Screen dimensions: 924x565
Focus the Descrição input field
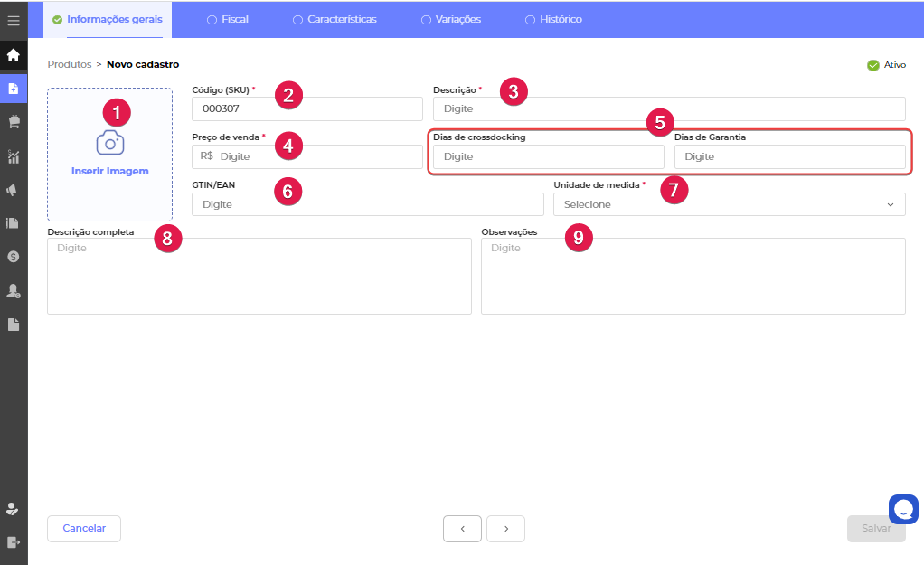pos(669,108)
